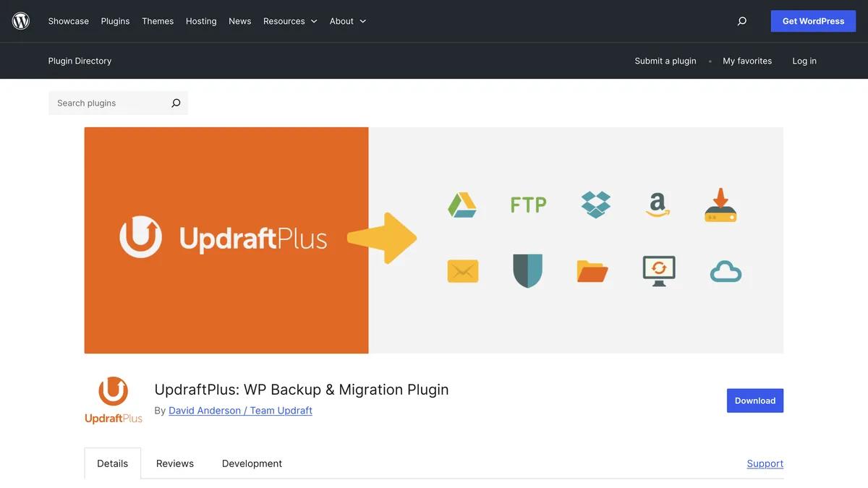Open the News menu item

(240, 21)
